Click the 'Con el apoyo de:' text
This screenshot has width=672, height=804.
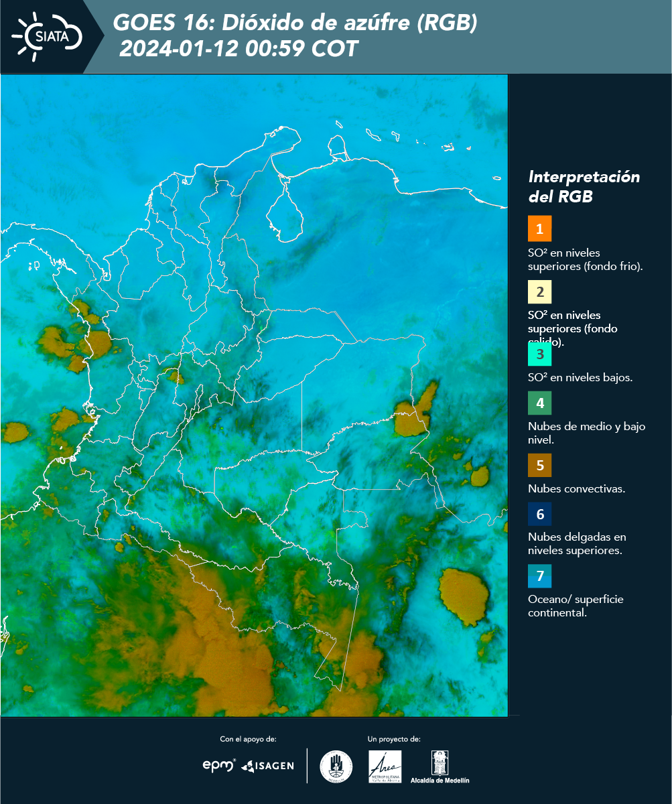[x=248, y=739]
